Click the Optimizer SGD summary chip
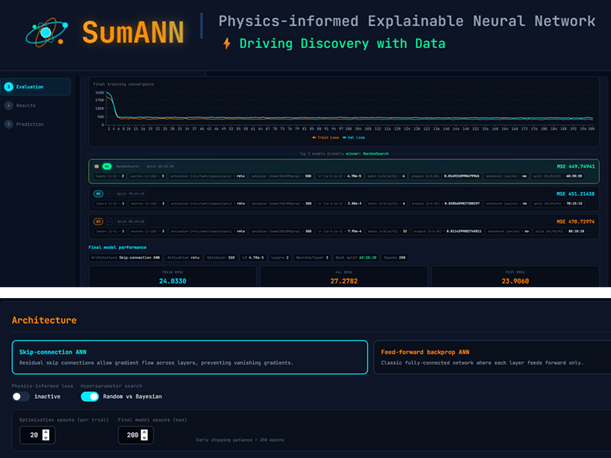Viewport: 611px width, 458px height. [x=221, y=258]
